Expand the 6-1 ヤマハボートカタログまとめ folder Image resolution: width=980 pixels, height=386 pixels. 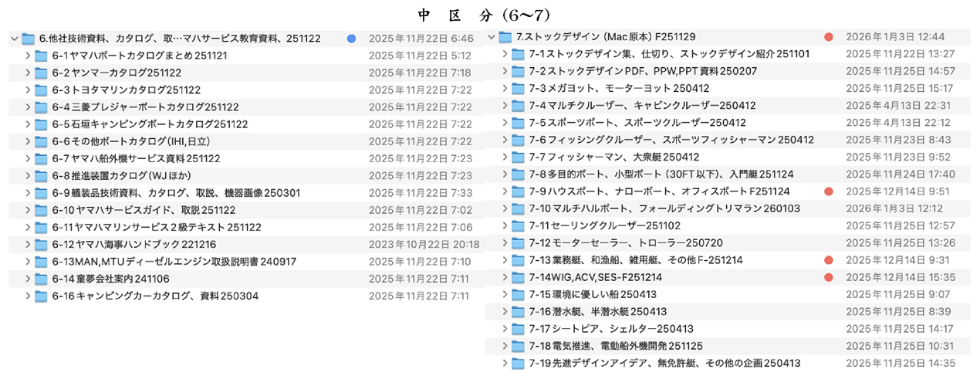(x=28, y=56)
